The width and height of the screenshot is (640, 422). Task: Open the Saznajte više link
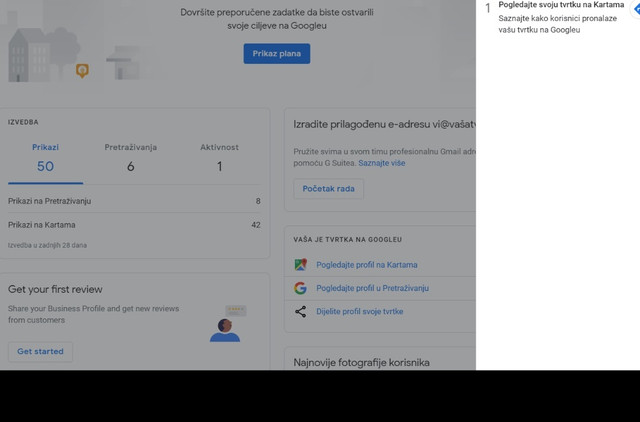click(382, 163)
